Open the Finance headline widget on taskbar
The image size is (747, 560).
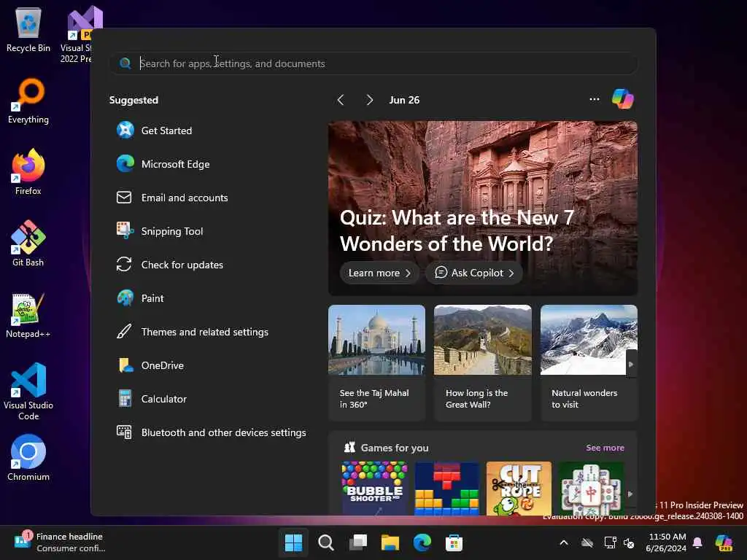[60, 542]
